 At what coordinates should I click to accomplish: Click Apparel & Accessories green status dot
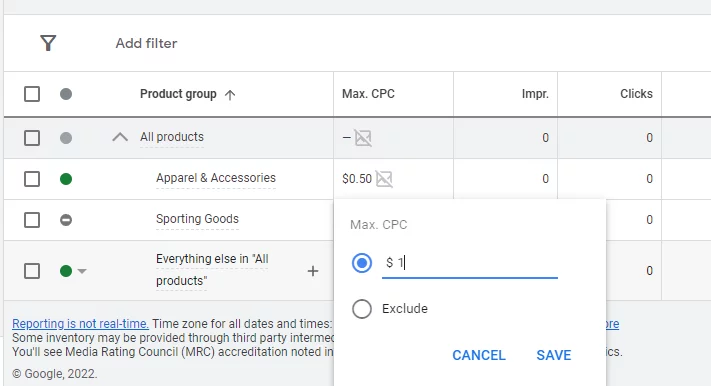[66, 179]
